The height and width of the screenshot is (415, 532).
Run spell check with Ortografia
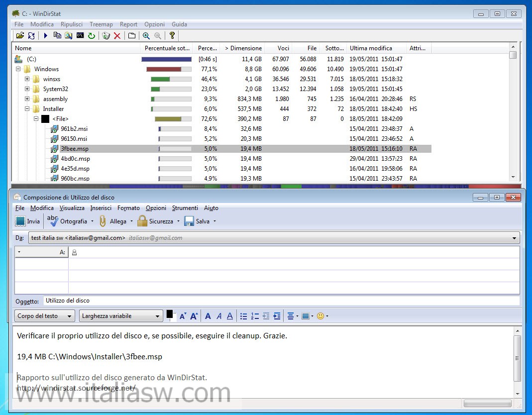pos(67,221)
